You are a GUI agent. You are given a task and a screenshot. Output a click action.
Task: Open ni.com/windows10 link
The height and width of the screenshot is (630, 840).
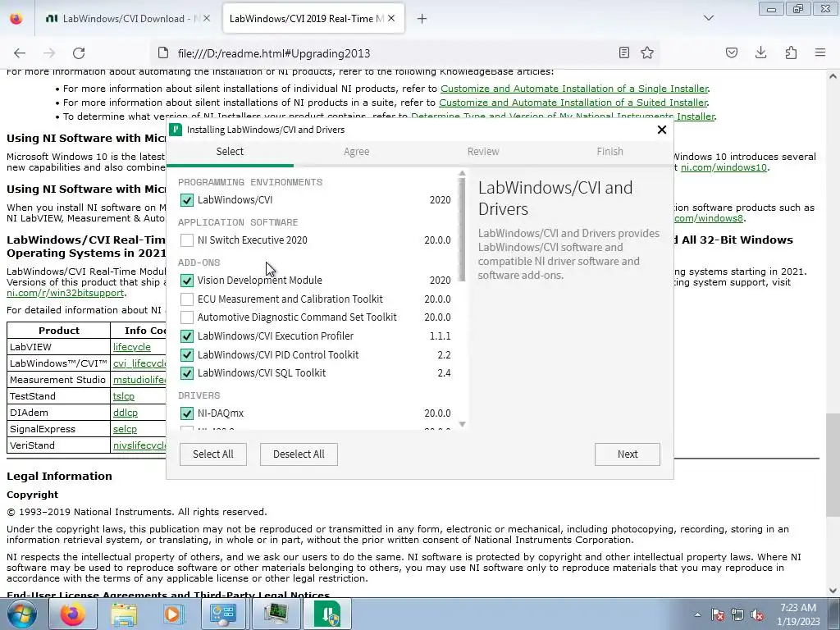(x=724, y=167)
